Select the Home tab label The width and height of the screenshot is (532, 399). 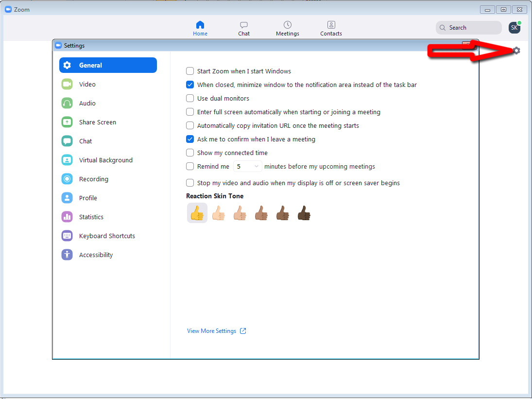200,34
